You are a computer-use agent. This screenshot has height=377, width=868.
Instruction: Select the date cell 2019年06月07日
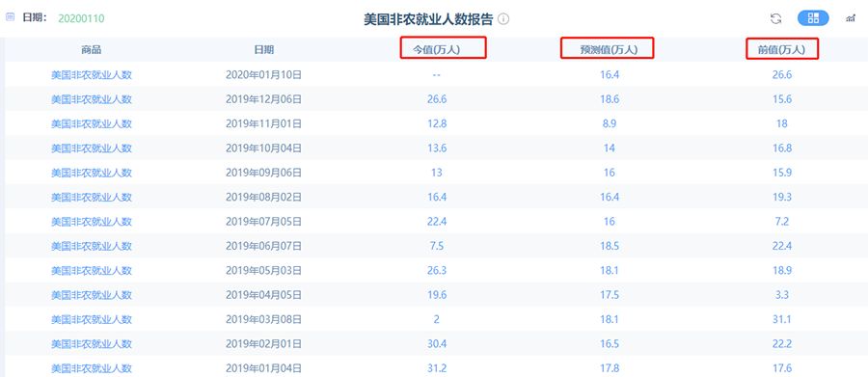pos(263,246)
